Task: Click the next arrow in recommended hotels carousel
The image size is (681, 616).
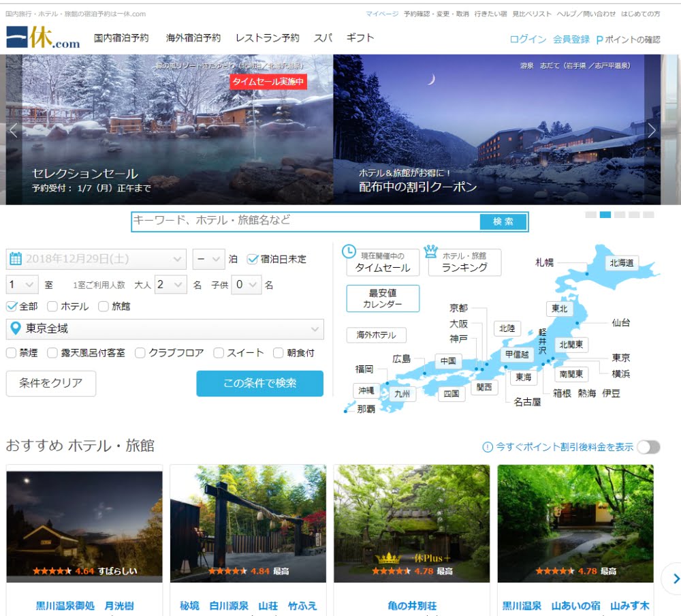Action: (x=675, y=579)
